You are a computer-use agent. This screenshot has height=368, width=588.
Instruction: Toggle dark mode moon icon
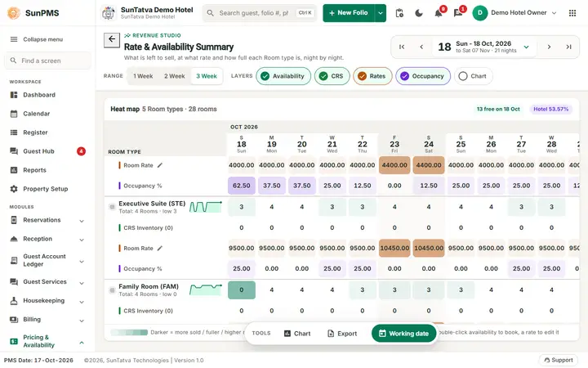(x=419, y=13)
